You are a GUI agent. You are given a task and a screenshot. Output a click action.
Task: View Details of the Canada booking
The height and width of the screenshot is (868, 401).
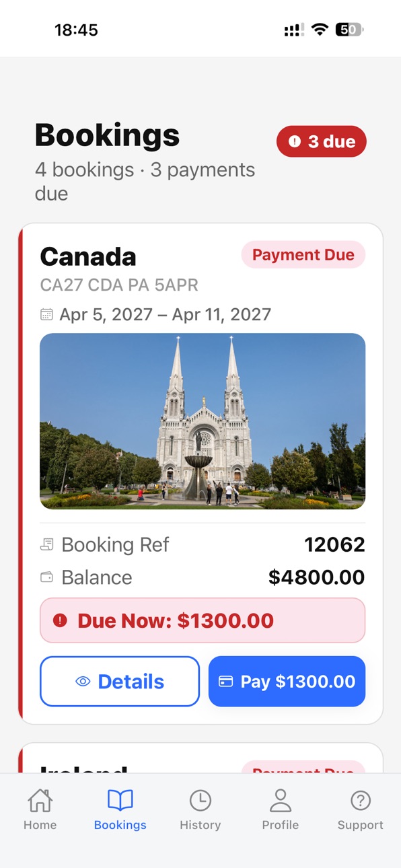pyautogui.click(x=120, y=682)
